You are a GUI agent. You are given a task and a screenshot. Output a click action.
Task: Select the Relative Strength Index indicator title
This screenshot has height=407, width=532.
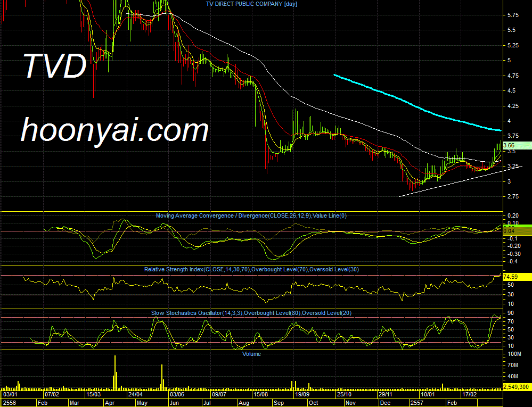point(251,269)
